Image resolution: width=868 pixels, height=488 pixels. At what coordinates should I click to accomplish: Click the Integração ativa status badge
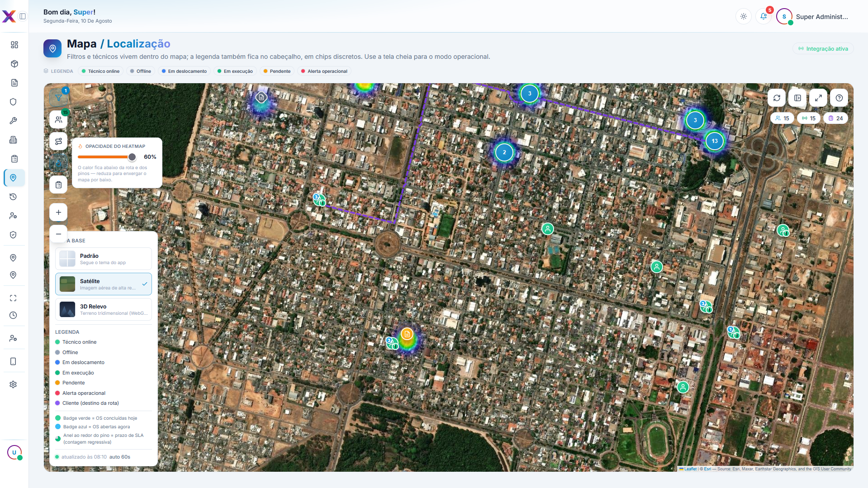coord(823,48)
